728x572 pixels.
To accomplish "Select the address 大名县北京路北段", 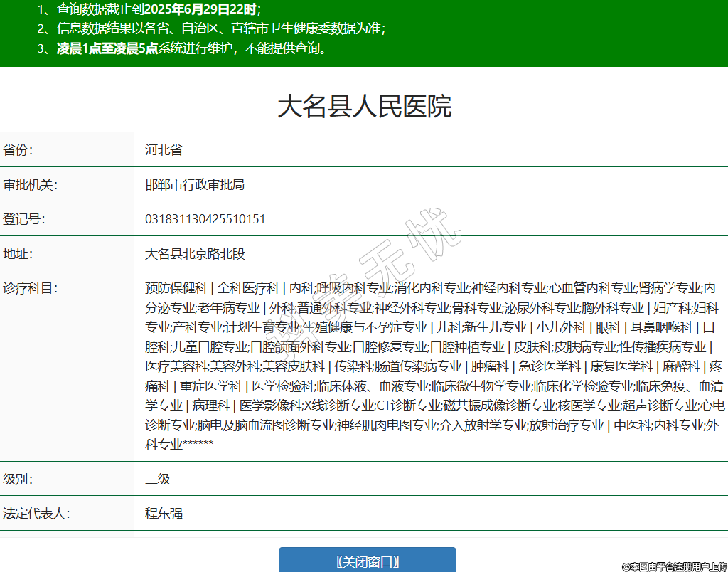I will click(x=195, y=253).
